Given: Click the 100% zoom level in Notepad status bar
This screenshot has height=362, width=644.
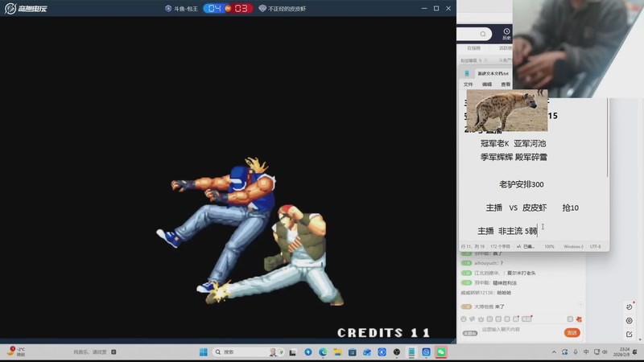Looking at the screenshot, I should tap(549, 247).
